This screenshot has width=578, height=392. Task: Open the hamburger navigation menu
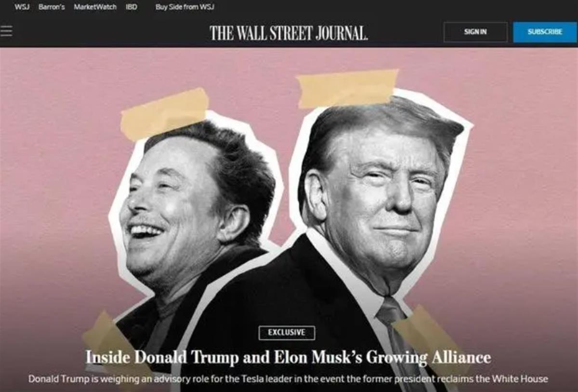tap(6, 31)
